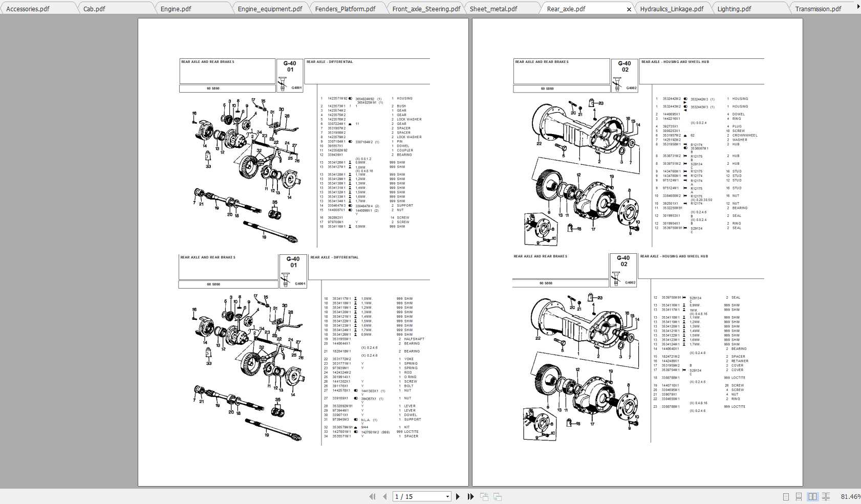The image size is (861, 504).
Task: Switch to the Transmission.pdf tab
Action: point(818,9)
